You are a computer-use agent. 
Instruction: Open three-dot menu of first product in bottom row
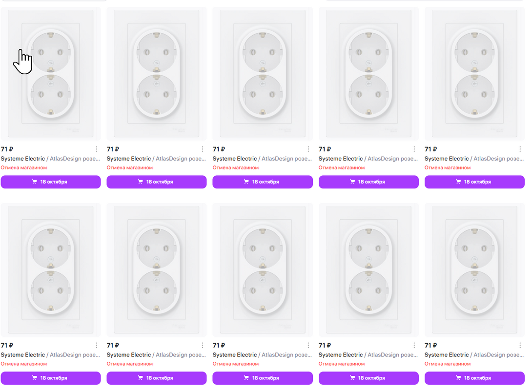[x=97, y=346]
